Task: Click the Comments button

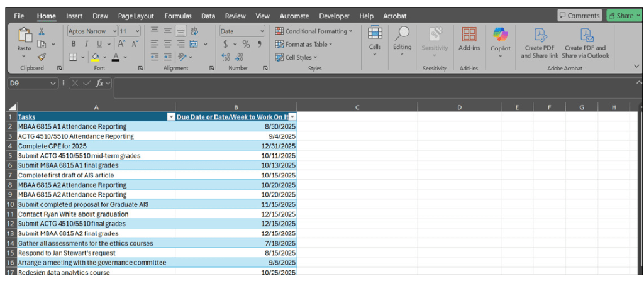Action: click(x=579, y=16)
